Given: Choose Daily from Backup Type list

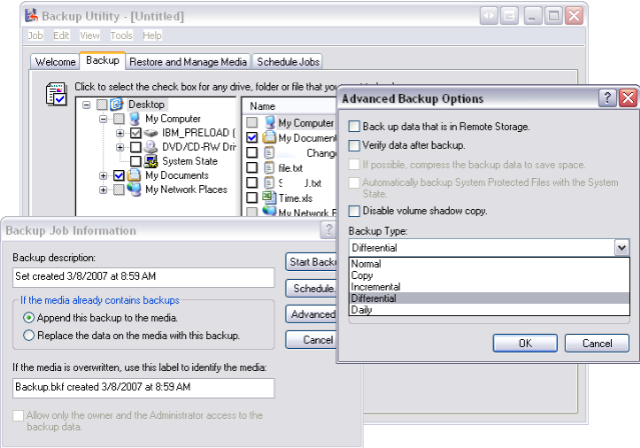Looking at the screenshot, I should [x=489, y=310].
